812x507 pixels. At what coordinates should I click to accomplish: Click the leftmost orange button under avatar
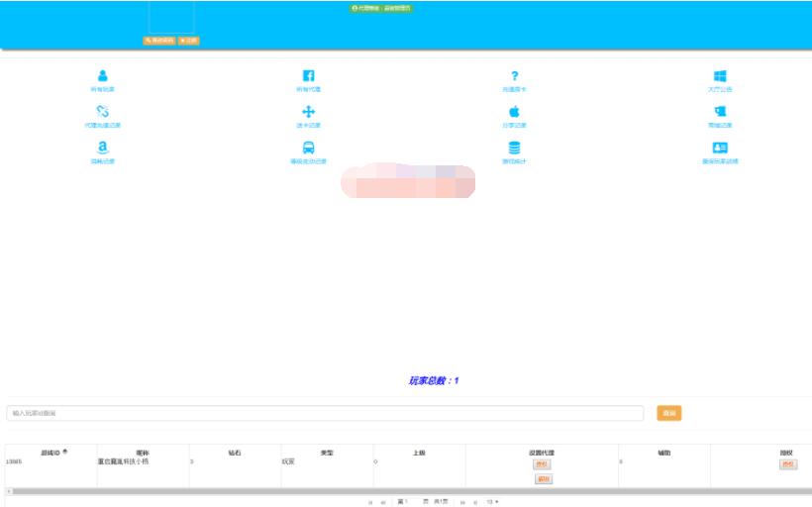pyautogui.click(x=159, y=41)
